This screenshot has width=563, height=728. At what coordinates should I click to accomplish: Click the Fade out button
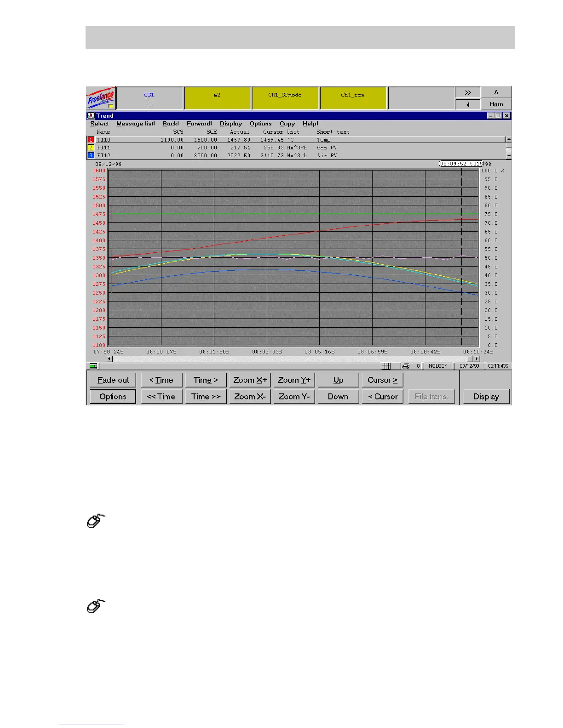tap(113, 380)
